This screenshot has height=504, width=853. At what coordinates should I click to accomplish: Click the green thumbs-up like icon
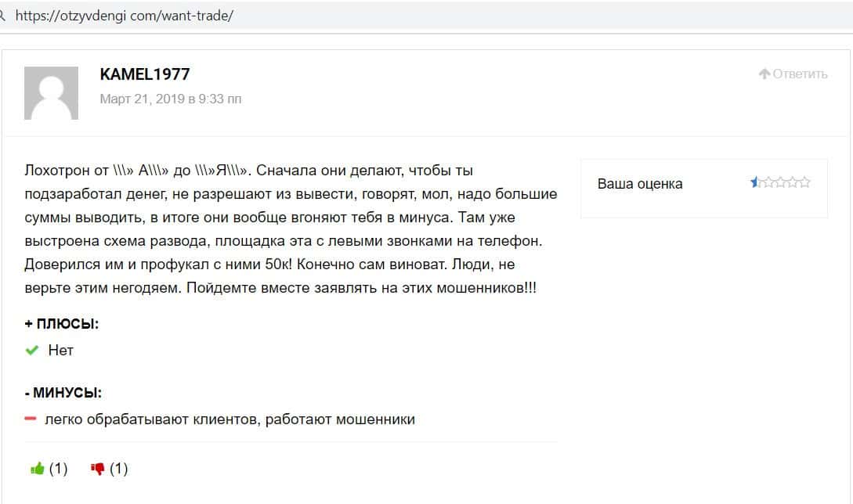coord(37,469)
